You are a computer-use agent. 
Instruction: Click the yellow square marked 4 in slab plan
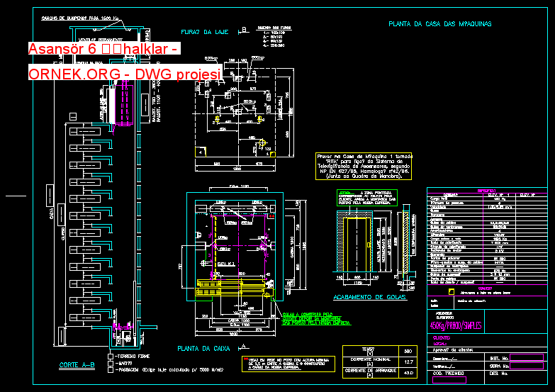tap(201, 152)
